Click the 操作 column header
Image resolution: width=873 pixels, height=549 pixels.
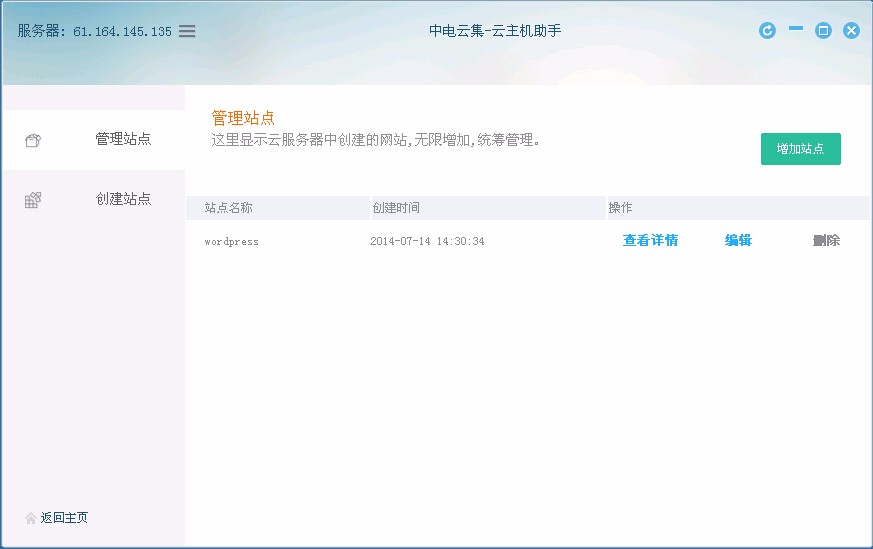pyautogui.click(x=738, y=208)
